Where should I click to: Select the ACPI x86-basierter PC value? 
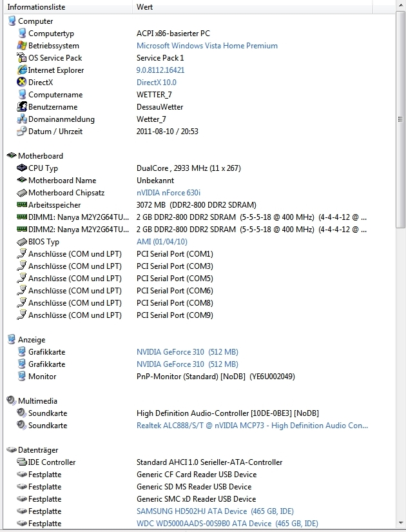pyautogui.click(x=173, y=34)
